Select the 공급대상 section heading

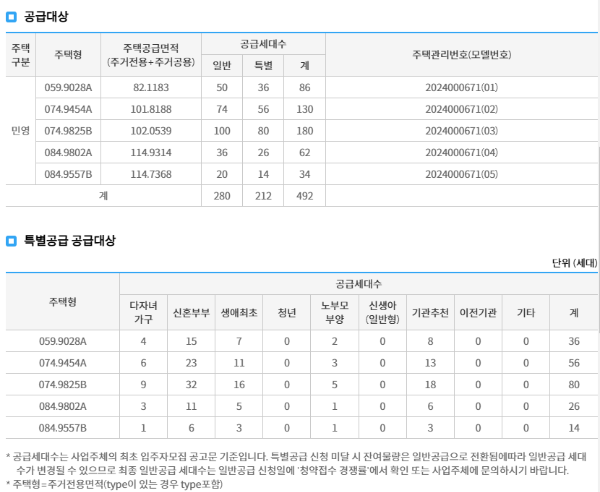(x=46, y=16)
